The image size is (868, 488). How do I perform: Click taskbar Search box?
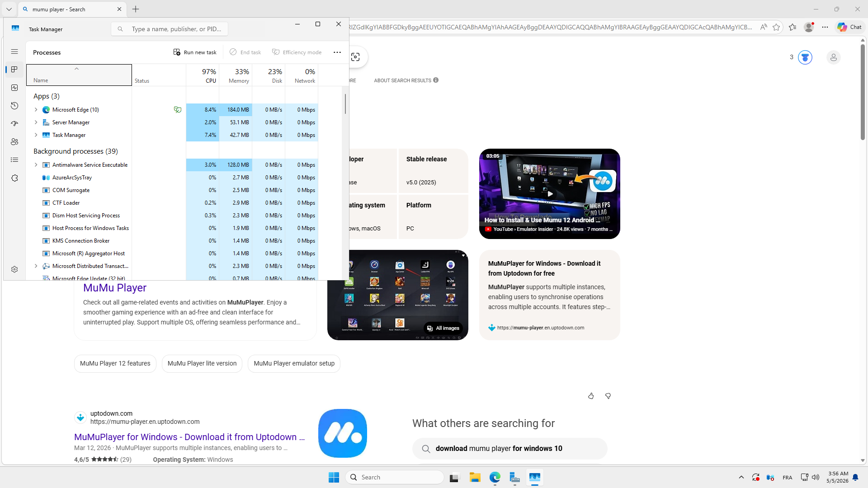395,477
